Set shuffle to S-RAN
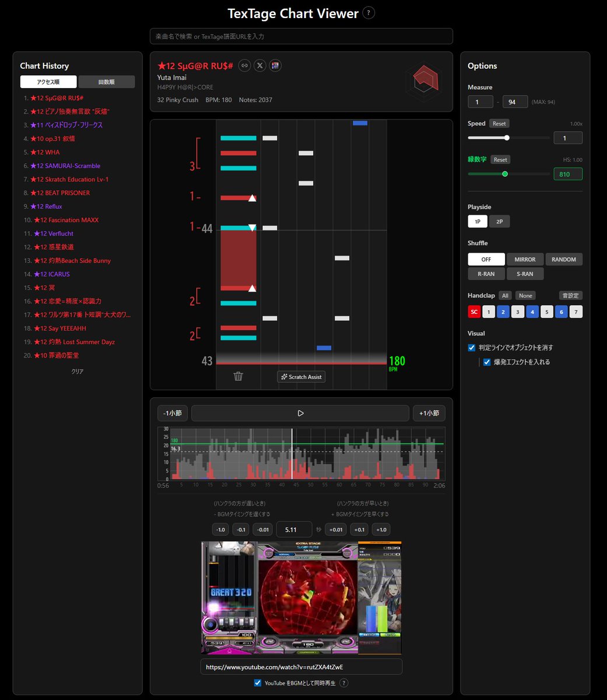Screen dimensions: 607x700 [x=525, y=274]
